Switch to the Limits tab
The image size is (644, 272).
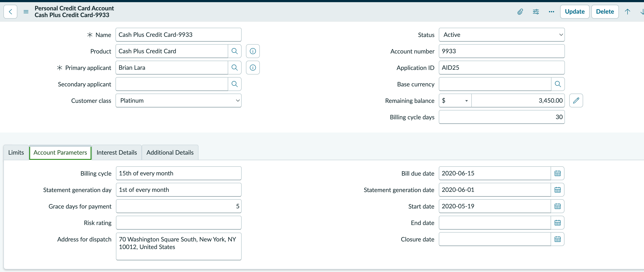(x=16, y=152)
